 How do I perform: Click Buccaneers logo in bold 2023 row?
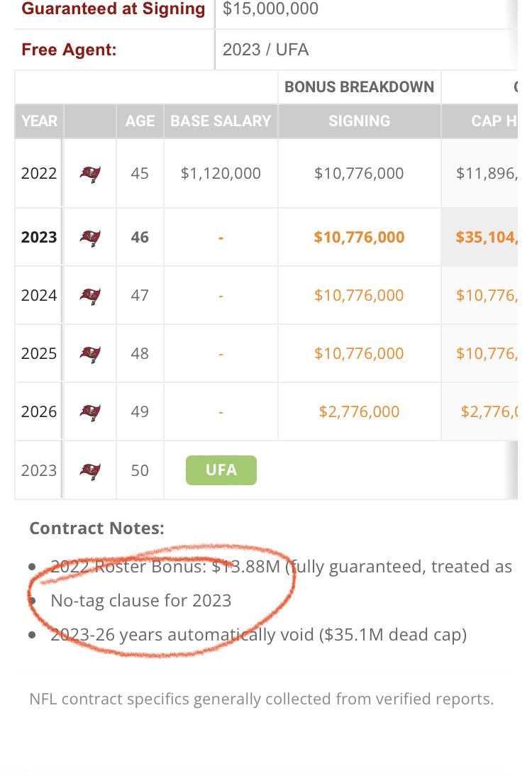pos(90,238)
